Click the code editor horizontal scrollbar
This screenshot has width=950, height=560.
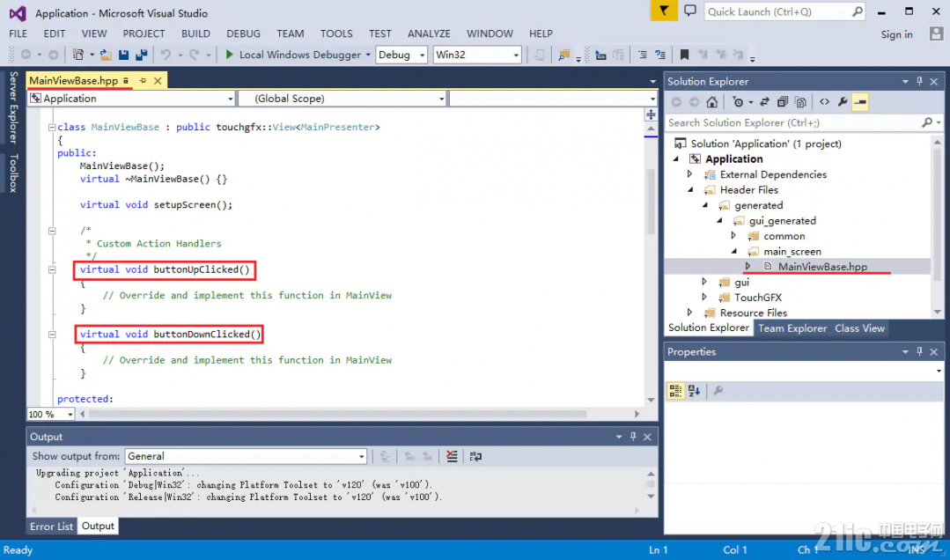tap(337, 414)
